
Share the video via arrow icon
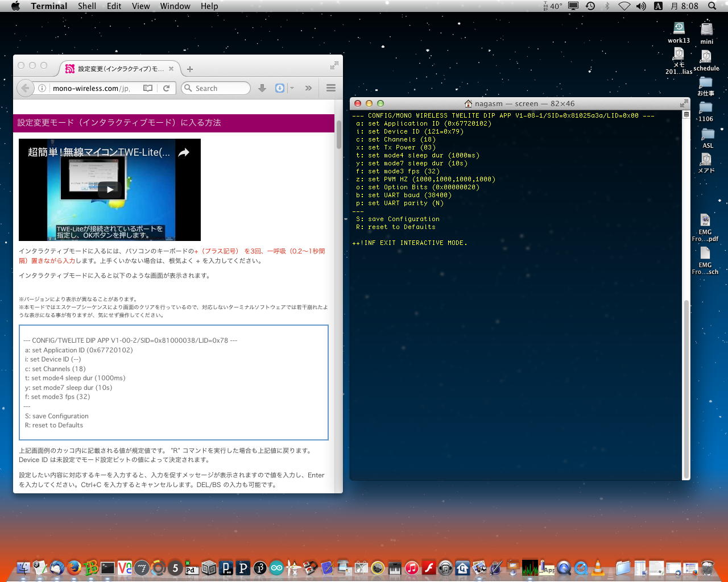184,152
